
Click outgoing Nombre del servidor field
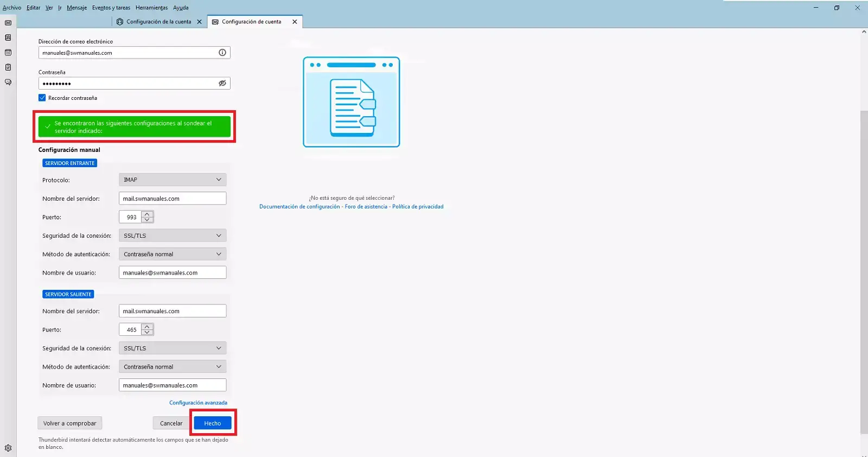point(173,311)
